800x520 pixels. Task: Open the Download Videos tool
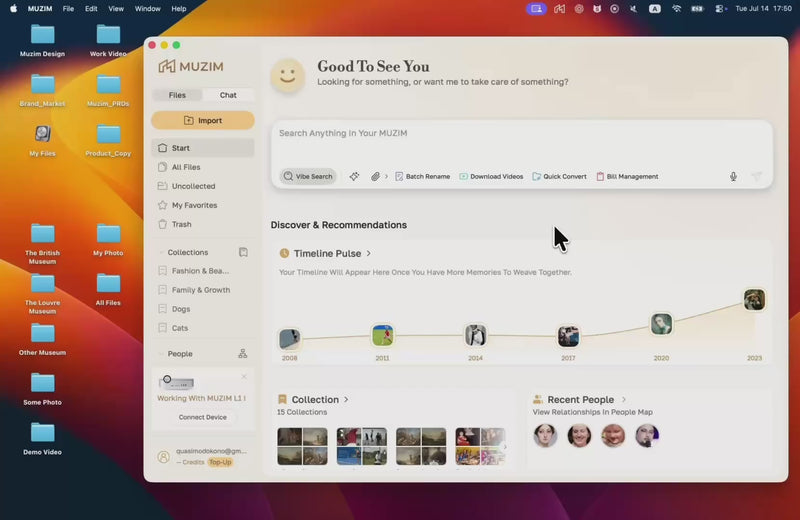pyautogui.click(x=491, y=177)
